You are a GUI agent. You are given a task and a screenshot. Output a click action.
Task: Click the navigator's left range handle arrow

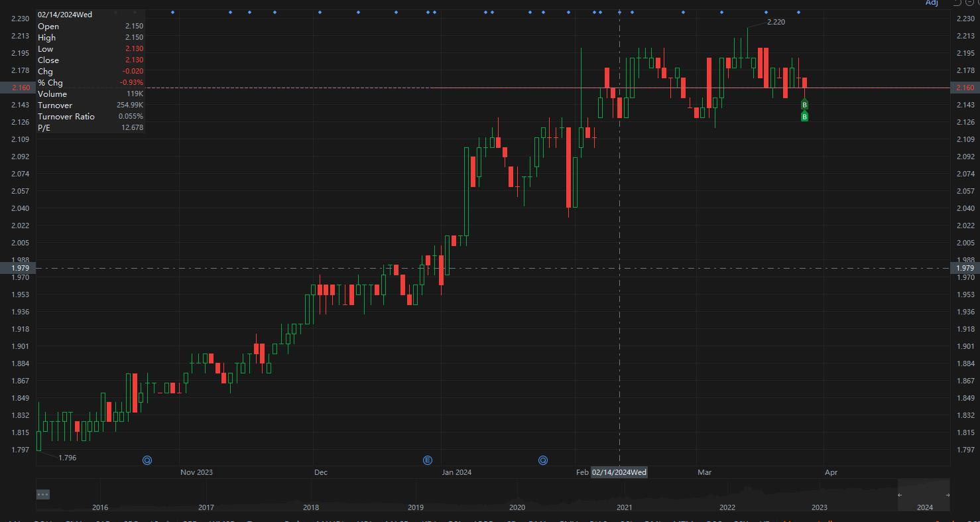pyautogui.click(x=900, y=495)
